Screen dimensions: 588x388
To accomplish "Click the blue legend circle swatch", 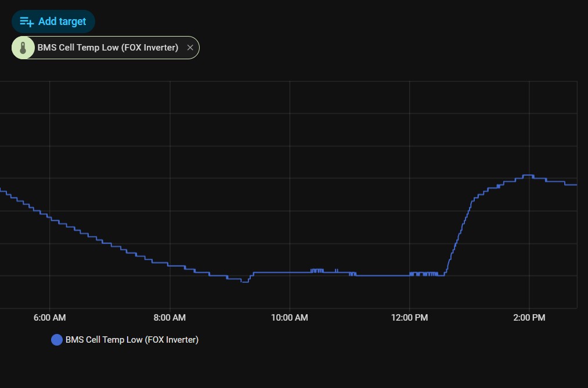I will point(57,340).
